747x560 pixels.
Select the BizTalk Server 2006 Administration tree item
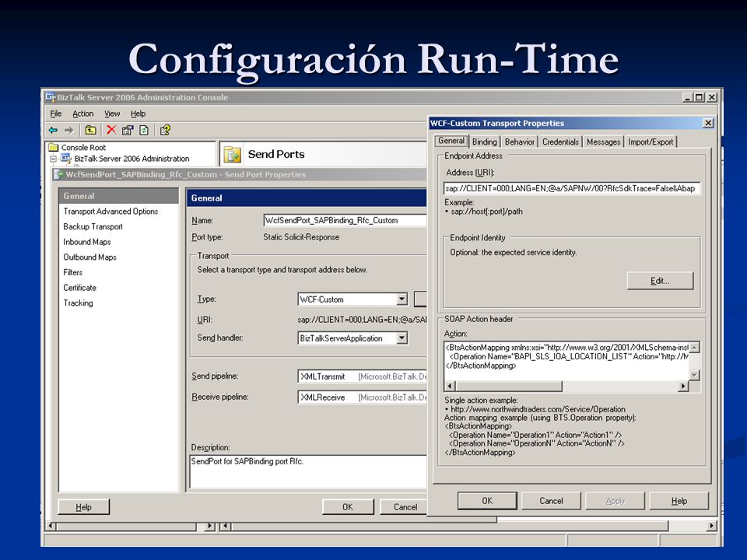tap(132, 159)
